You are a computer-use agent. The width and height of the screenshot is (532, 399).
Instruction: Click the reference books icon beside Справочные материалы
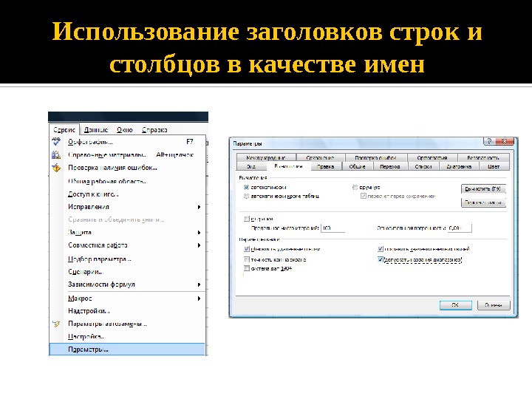click(x=56, y=154)
